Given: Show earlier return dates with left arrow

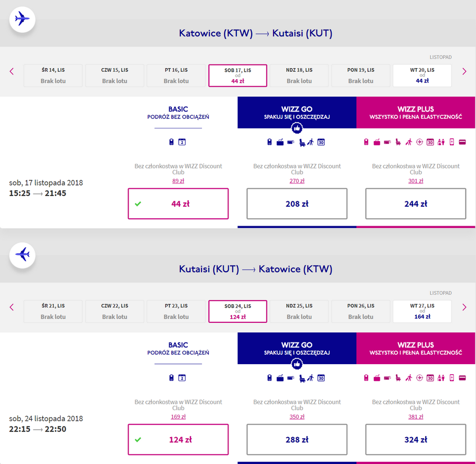Looking at the screenshot, I should pos(12,307).
